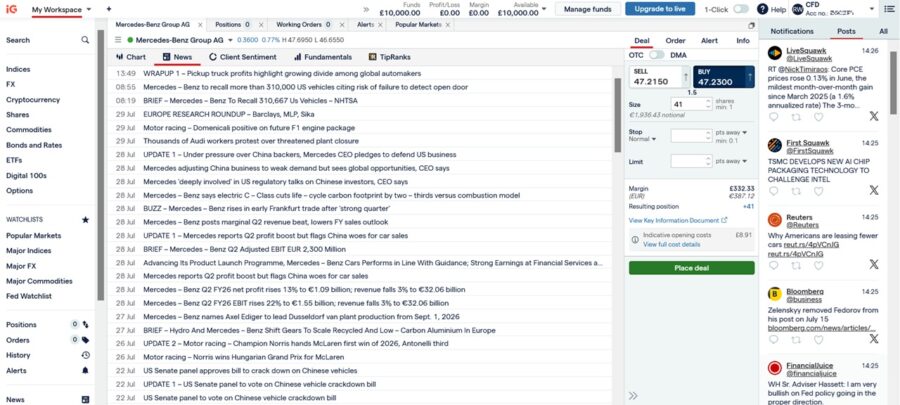Close the Working Orders tab
This screenshot has height=405, width=900.
pyautogui.click(x=341, y=25)
